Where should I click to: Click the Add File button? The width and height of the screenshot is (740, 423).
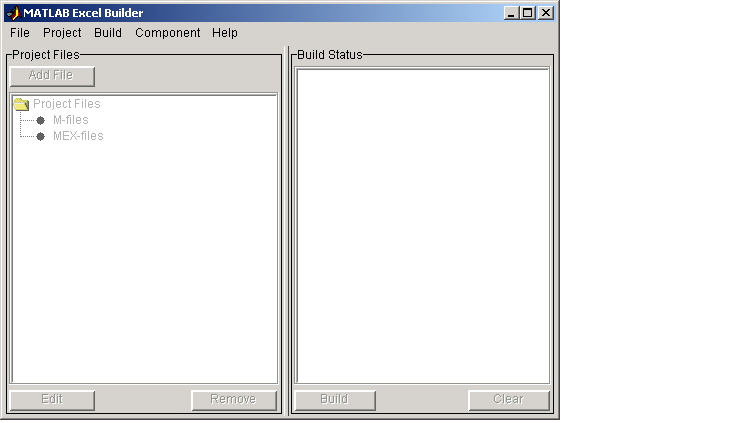[x=52, y=76]
